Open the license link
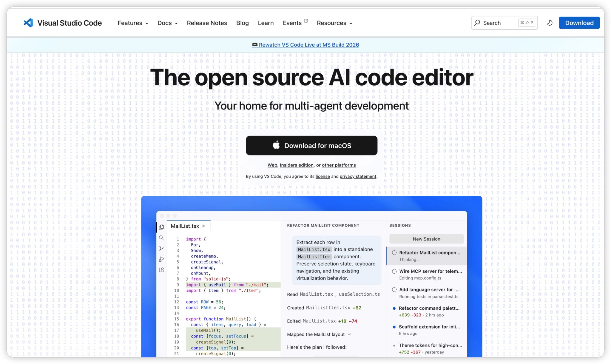 pos(323,176)
